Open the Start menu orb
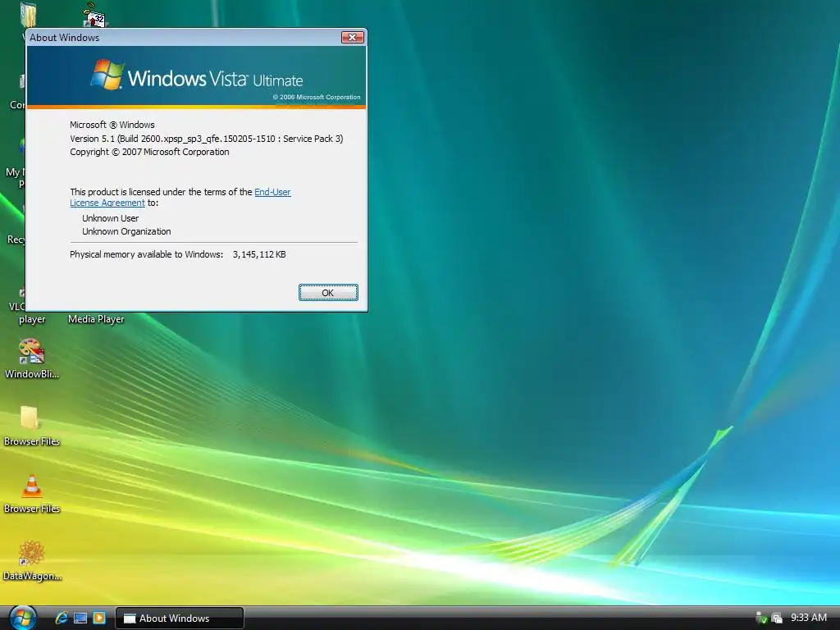The height and width of the screenshot is (630, 840). pos(22,618)
